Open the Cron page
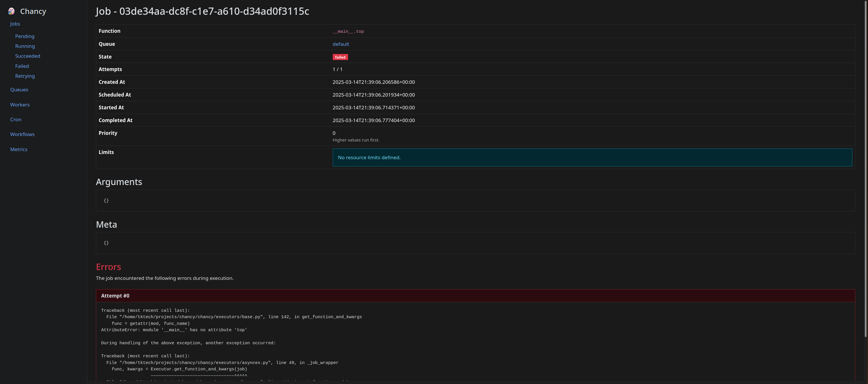Image resolution: width=868 pixels, height=384 pixels. (15, 120)
